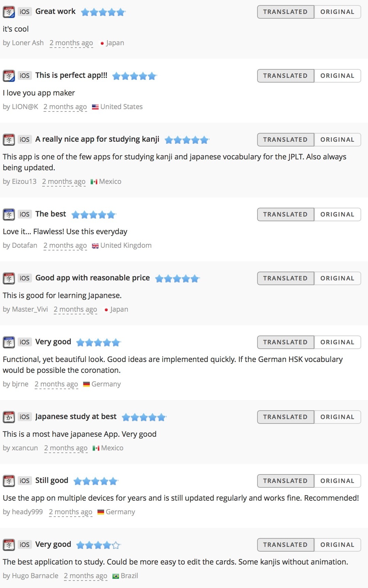Click the five stars on 'Japanese study at best'
The image size is (368, 588).
pos(144,417)
